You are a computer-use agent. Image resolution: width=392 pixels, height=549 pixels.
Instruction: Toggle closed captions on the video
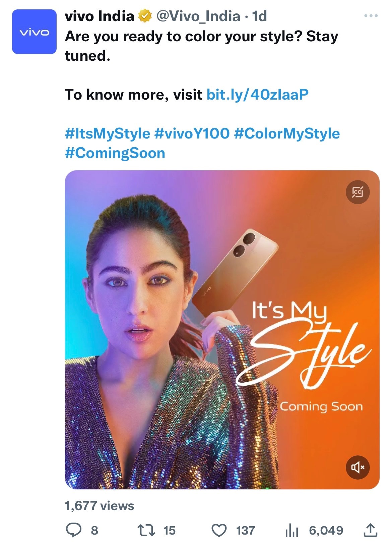pos(357,192)
